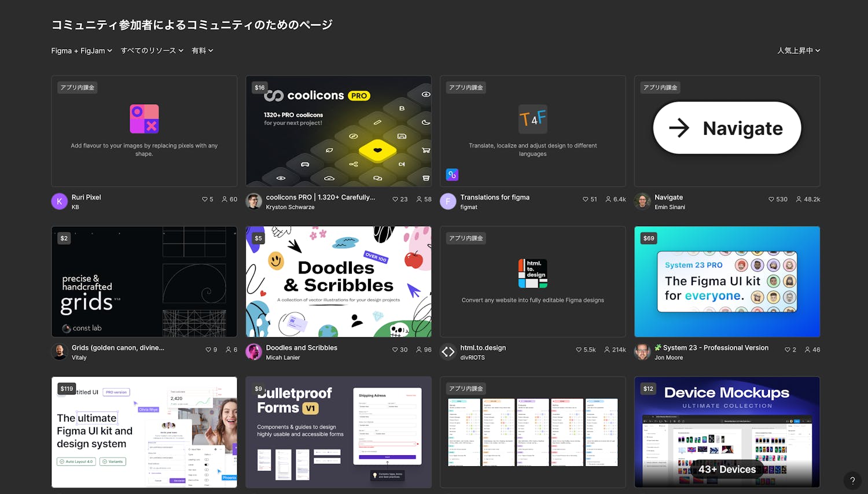868x494 pixels.
Task: Click the $5 price tag on Doodles card
Action: pyautogui.click(x=258, y=238)
